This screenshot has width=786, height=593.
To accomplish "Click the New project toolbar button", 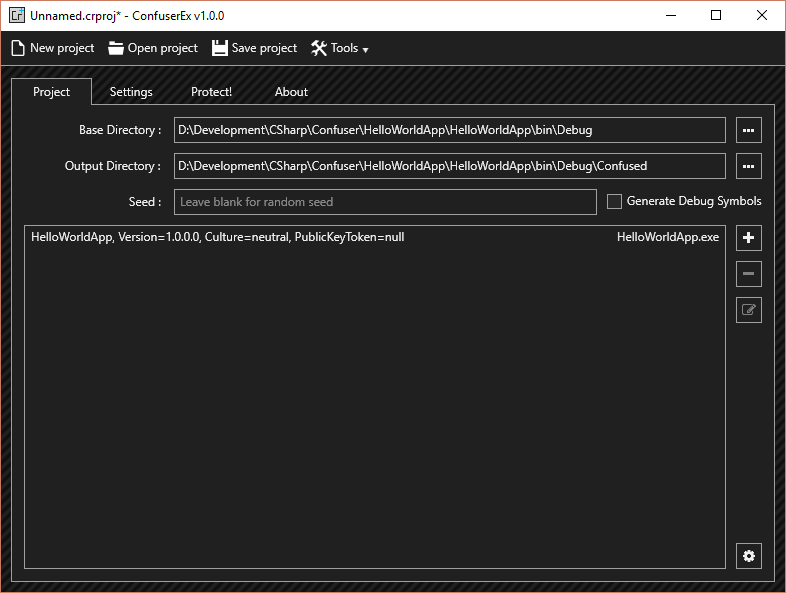I will pyautogui.click(x=53, y=48).
